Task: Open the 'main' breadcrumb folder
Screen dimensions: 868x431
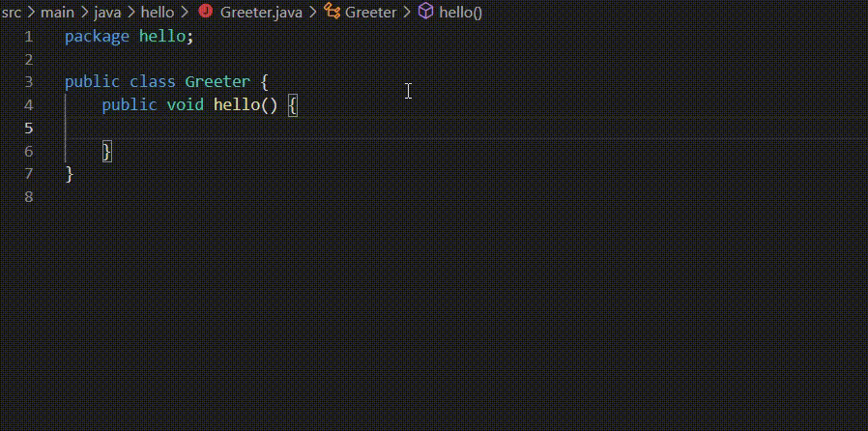Action: pyautogui.click(x=58, y=13)
